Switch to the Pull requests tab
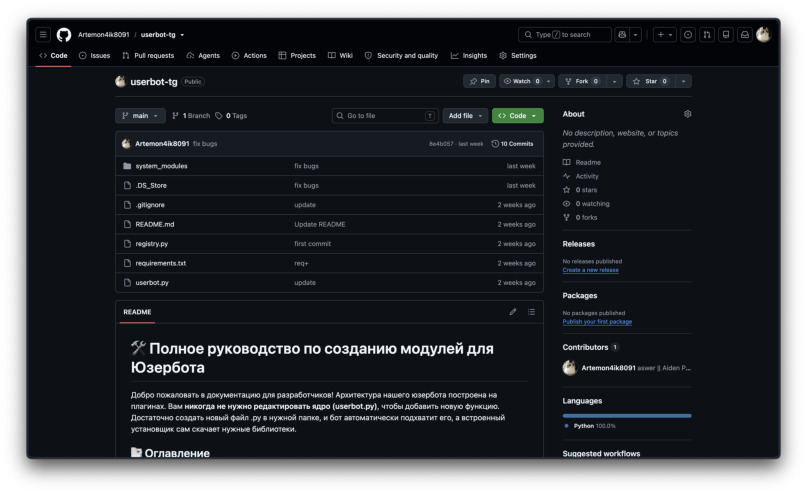This screenshot has width=807, height=494. [148, 56]
